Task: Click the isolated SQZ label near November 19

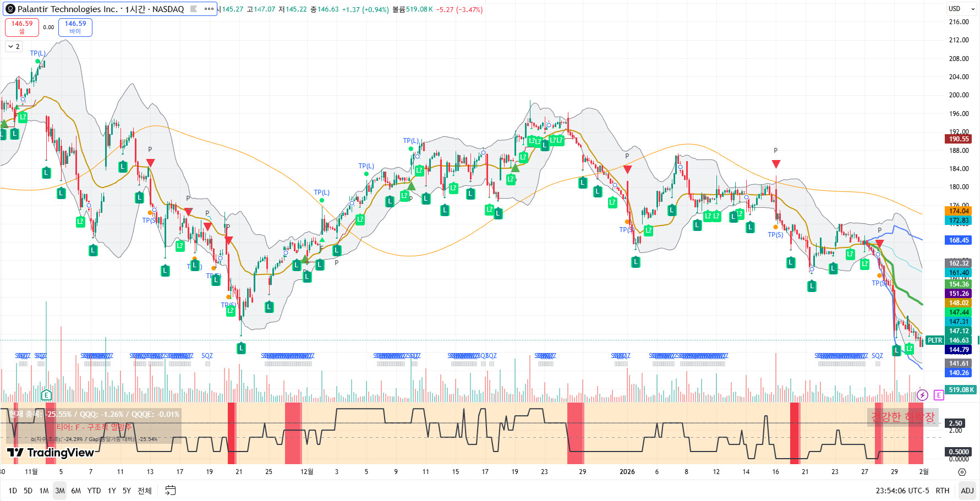Action: pos(207,356)
